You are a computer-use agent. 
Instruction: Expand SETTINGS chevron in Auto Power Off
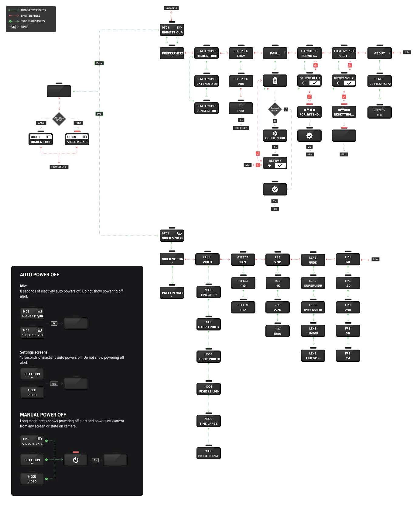(32, 378)
